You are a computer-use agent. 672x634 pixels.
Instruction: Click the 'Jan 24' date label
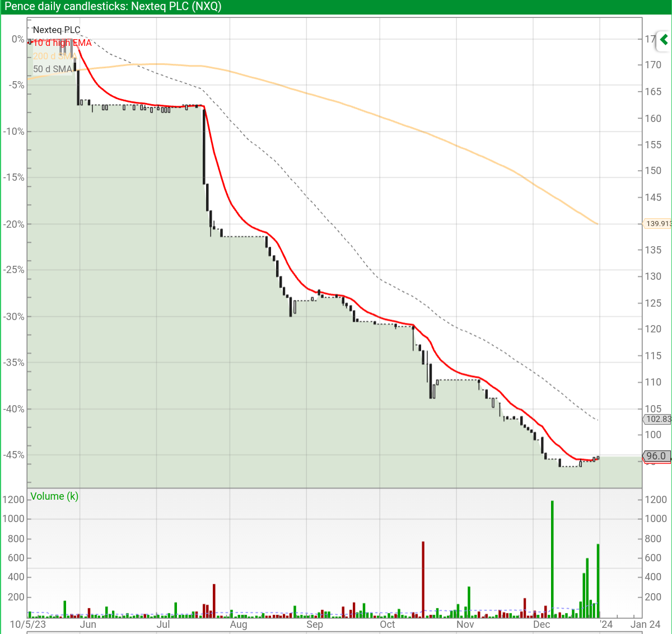coord(646,624)
